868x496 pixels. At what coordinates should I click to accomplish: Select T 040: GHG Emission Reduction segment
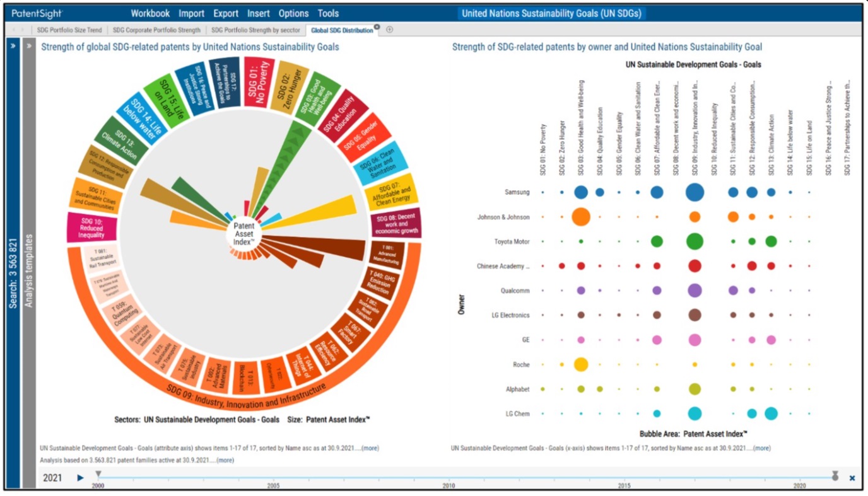point(382,283)
